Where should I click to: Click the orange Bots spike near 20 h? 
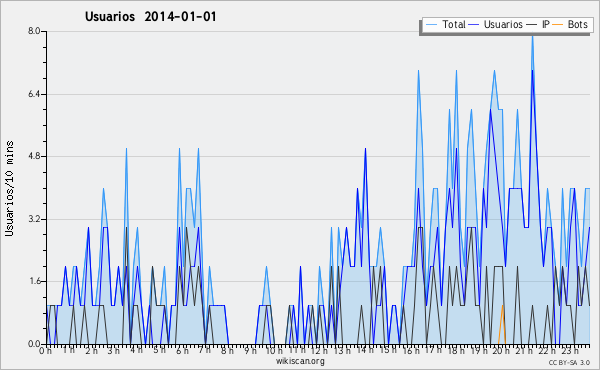click(x=502, y=325)
